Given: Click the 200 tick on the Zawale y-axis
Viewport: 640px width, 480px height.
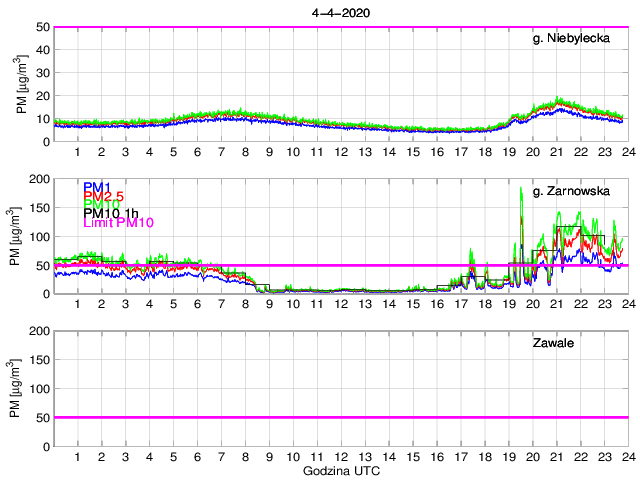Looking at the screenshot, I should click(40, 331).
